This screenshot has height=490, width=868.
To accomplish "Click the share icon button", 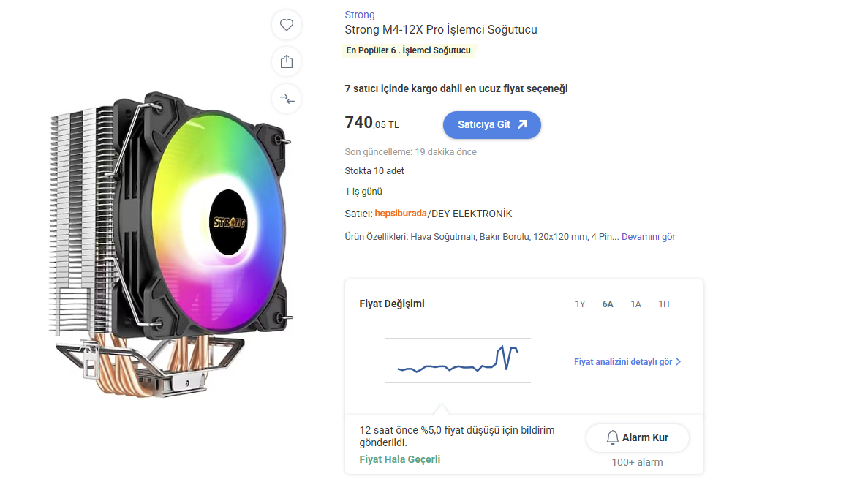I will 287,61.
